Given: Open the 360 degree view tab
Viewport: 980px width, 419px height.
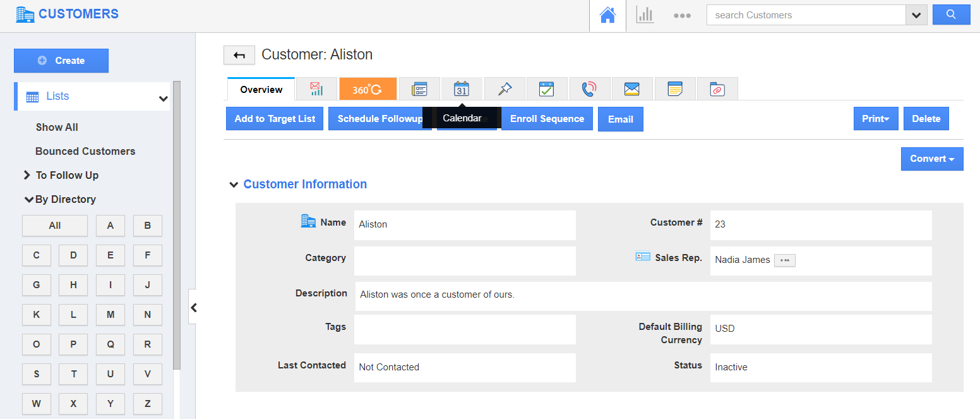Looking at the screenshot, I should click(x=367, y=89).
